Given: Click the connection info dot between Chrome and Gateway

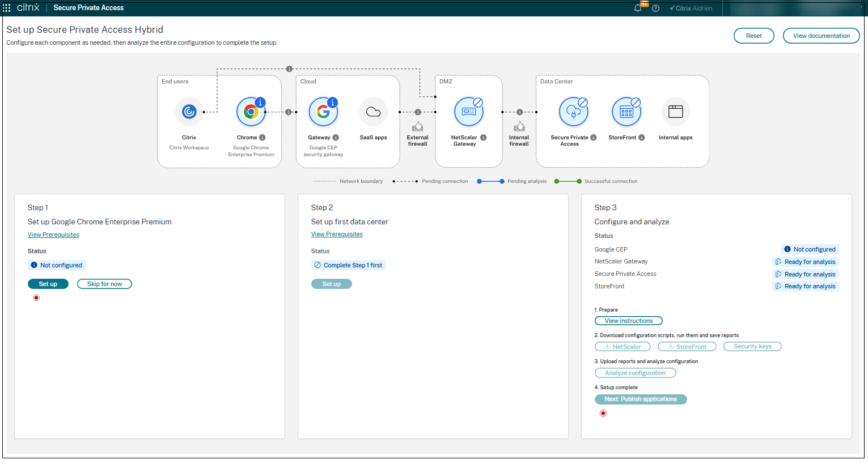Looking at the screenshot, I should (288, 112).
